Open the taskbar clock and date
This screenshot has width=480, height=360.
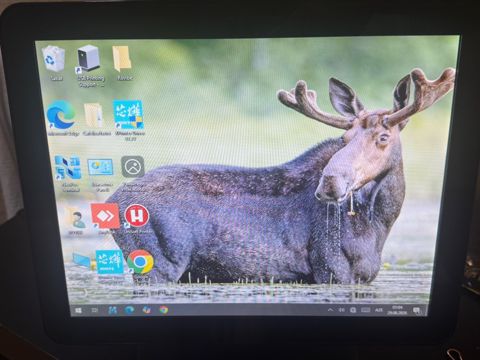point(397,311)
